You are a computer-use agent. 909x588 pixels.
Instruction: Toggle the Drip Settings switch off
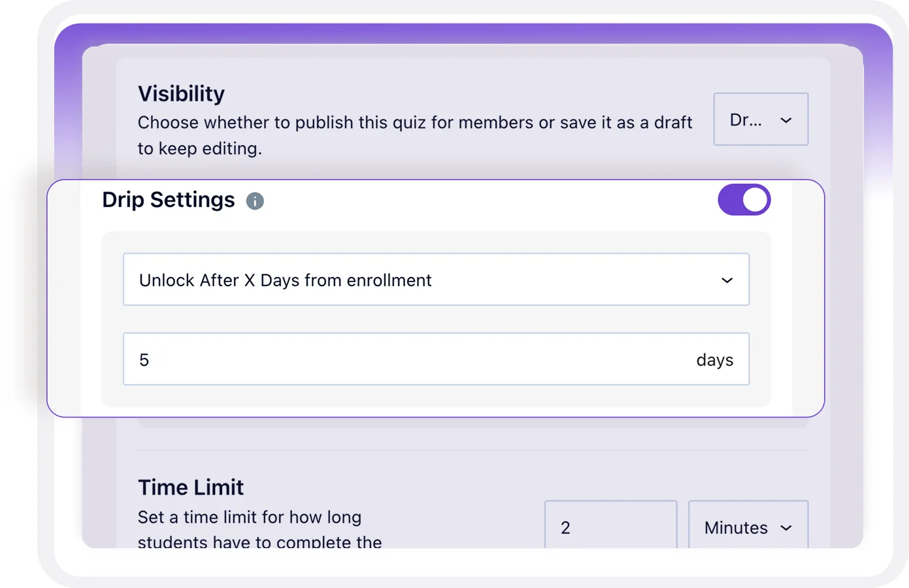(x=744, y=200)
